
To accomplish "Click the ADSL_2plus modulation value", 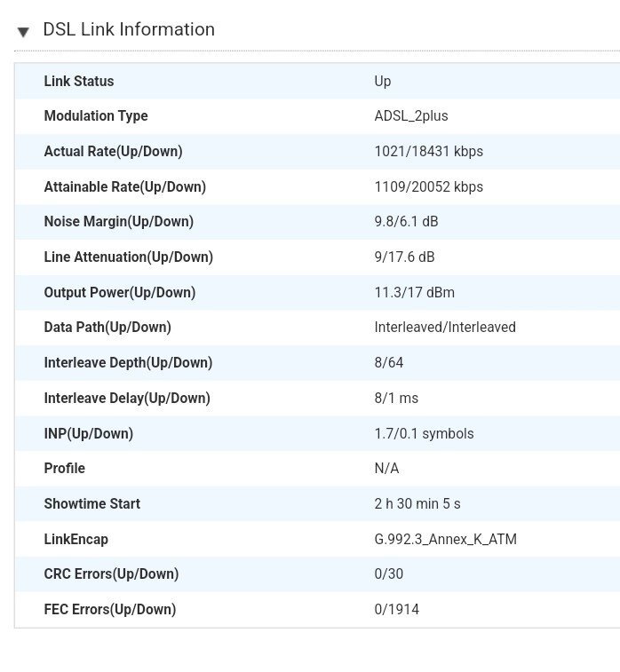I will pyautogui.click(x=411, y=116).
